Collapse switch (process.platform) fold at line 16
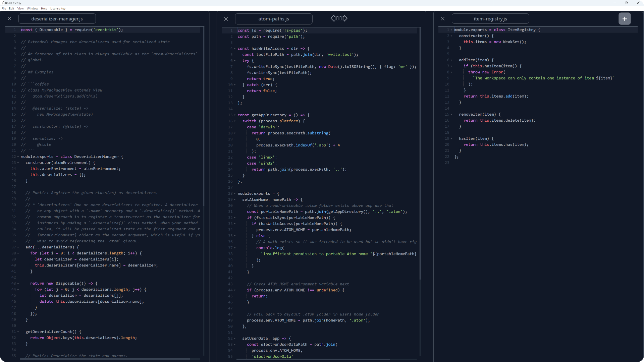The image size is (644, 362). click(x=235, y=121)
